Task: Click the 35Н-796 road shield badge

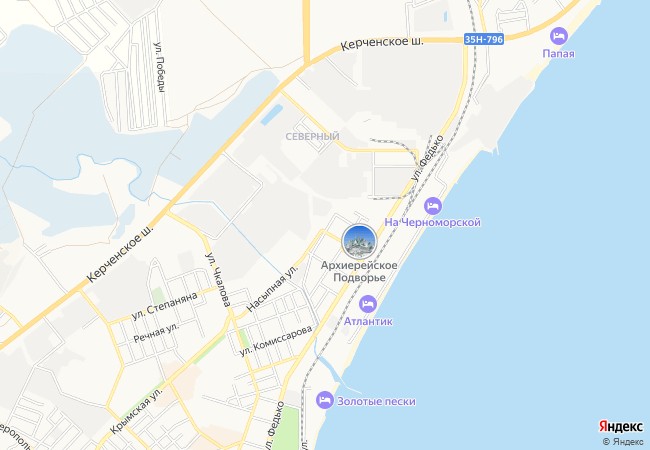Action: click(484, 39)
